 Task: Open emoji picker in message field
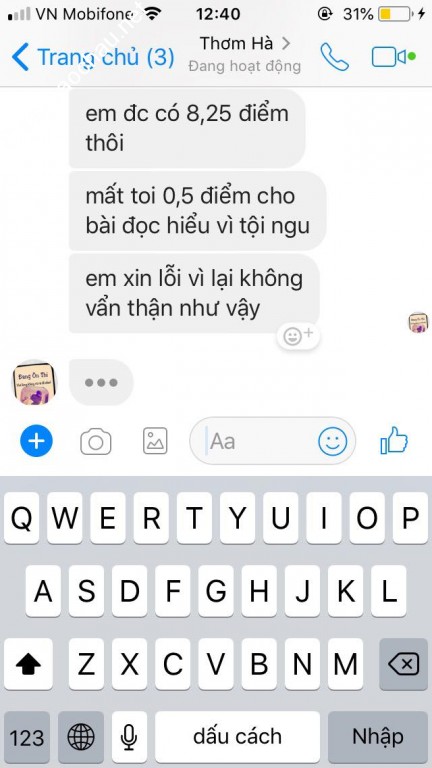[x=333, y=441]
